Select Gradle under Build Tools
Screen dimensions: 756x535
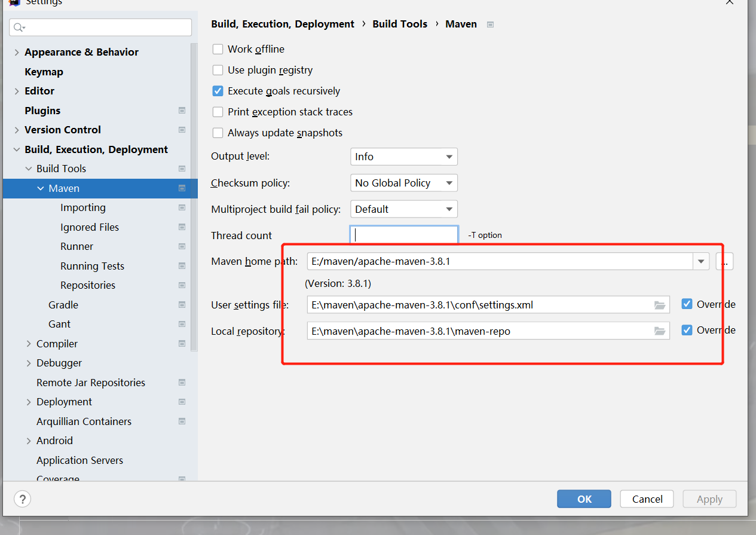pos(63,305)
